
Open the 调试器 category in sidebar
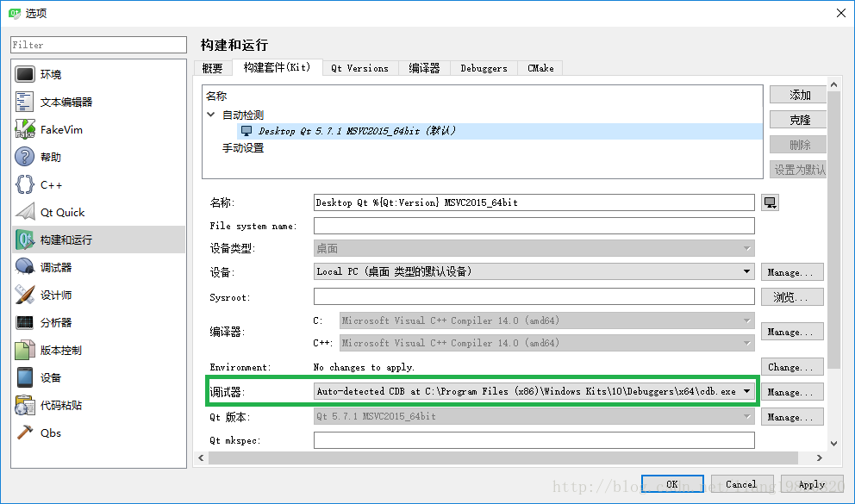coord(98,268)
